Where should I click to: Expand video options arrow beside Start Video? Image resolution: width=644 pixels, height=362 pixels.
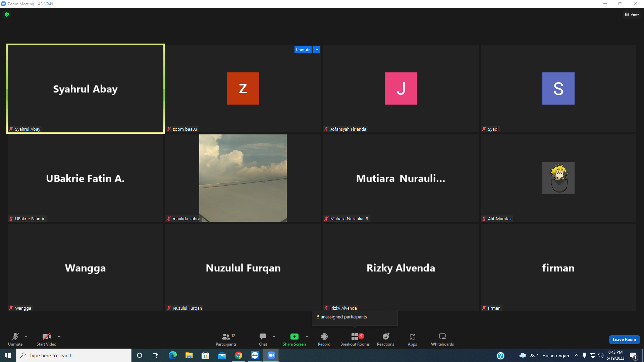[x=59, y=337]
